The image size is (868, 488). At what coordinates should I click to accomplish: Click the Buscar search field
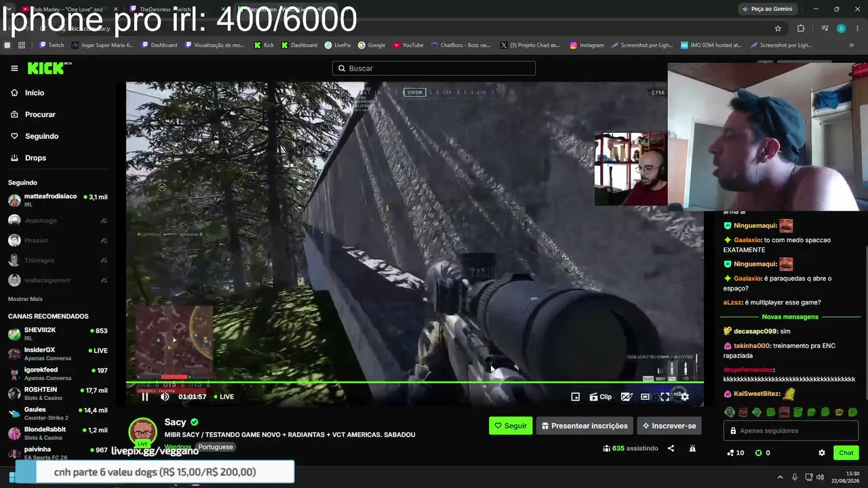(x=434, y=68)
